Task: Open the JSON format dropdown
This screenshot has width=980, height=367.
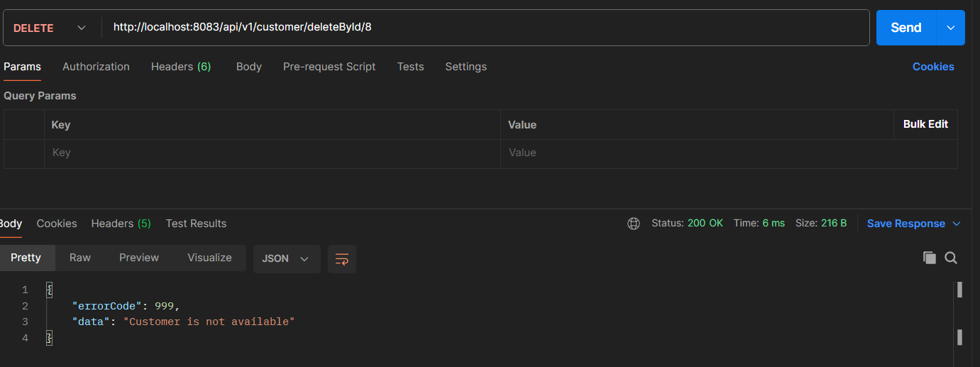Action: (x=286, y=259)
